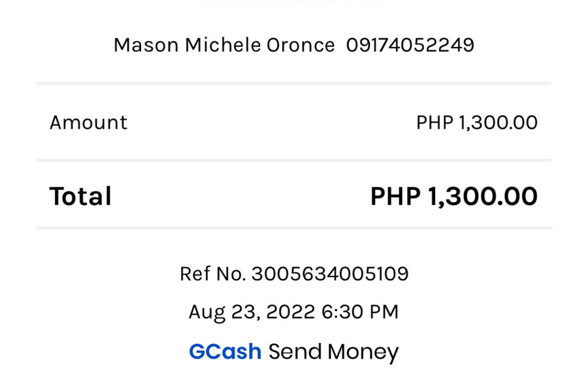Tap the "Send Money" text beside GCash
The image size is (588, 392).
pyautogui.click(x=333, y=351)
